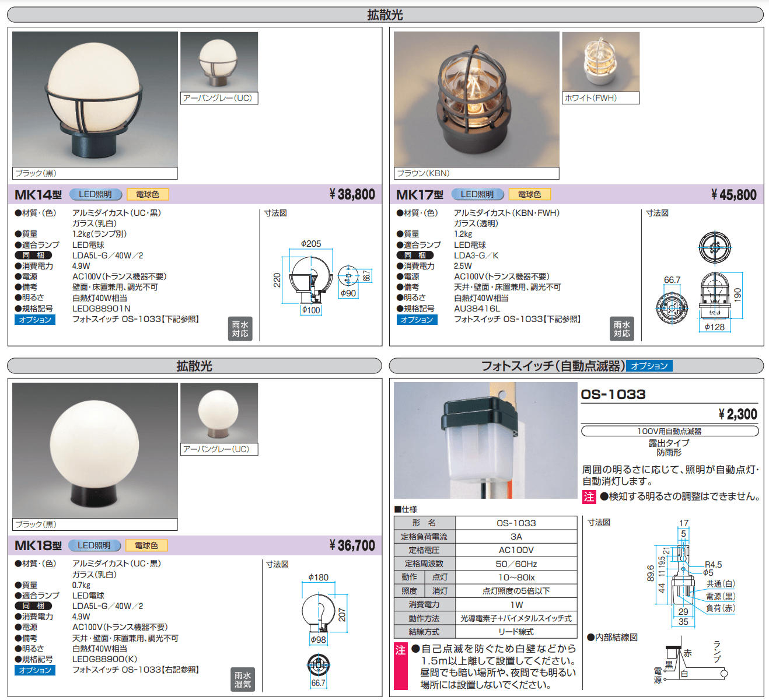Click the オプション tag in the フォトスイッチ header
This screenshot has height=700, width=769.
pyautogui.click(x=649, y=366)
